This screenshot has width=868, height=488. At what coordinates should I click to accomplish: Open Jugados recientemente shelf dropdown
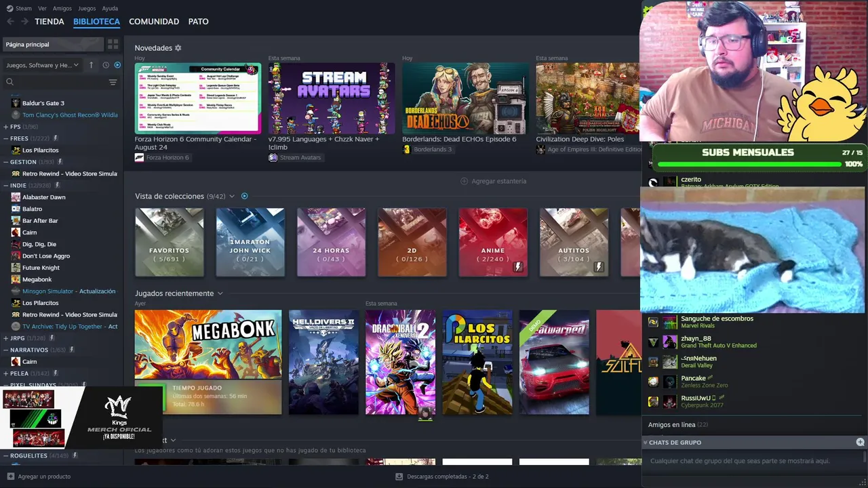click(220, 293)
